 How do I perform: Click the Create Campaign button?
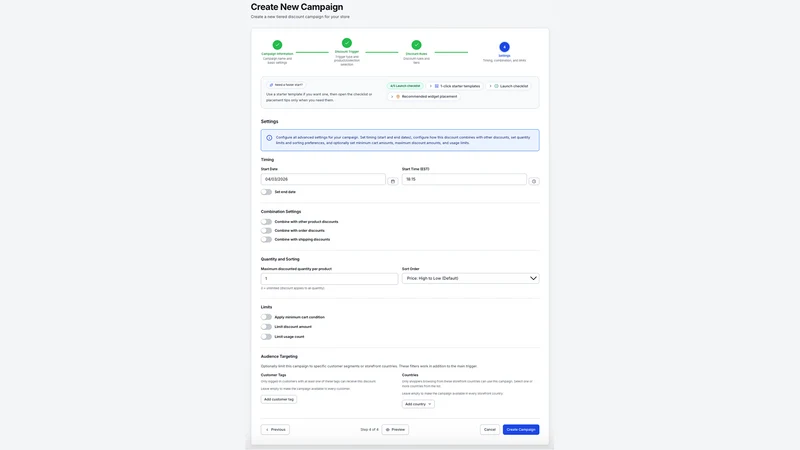[x=521, y=430]
